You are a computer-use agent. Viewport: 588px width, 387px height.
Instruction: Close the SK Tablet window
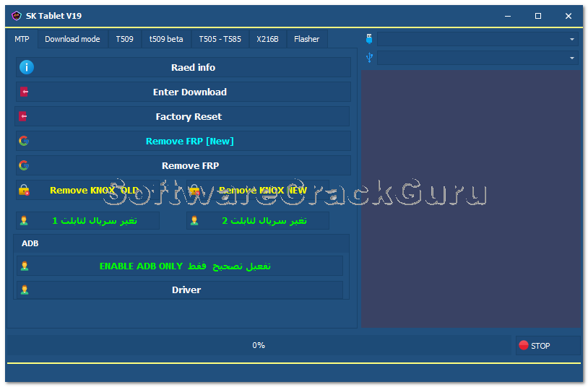(568, 16)
